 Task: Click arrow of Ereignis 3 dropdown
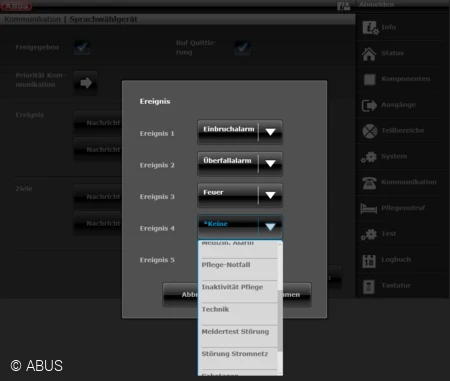point(270,195)
